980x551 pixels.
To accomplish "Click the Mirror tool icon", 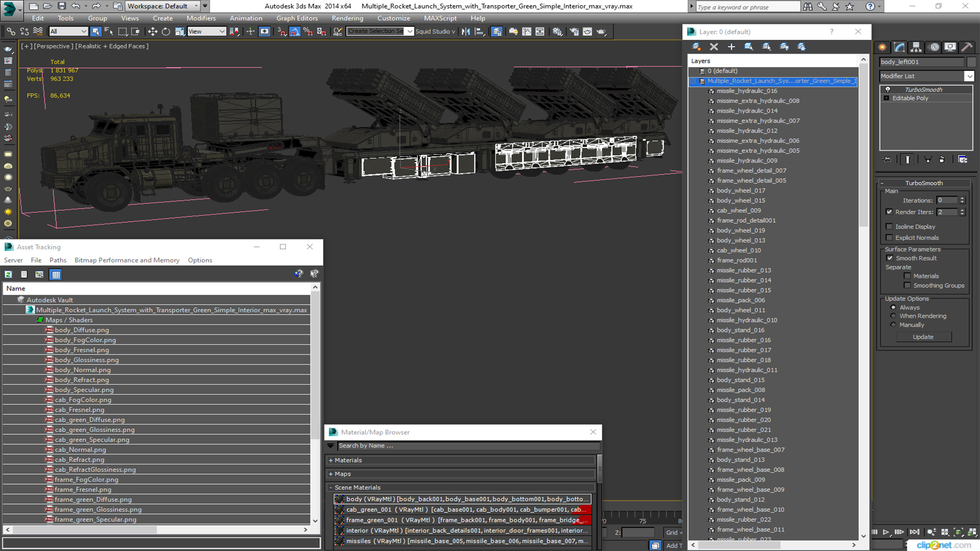I will click(465, 32).
